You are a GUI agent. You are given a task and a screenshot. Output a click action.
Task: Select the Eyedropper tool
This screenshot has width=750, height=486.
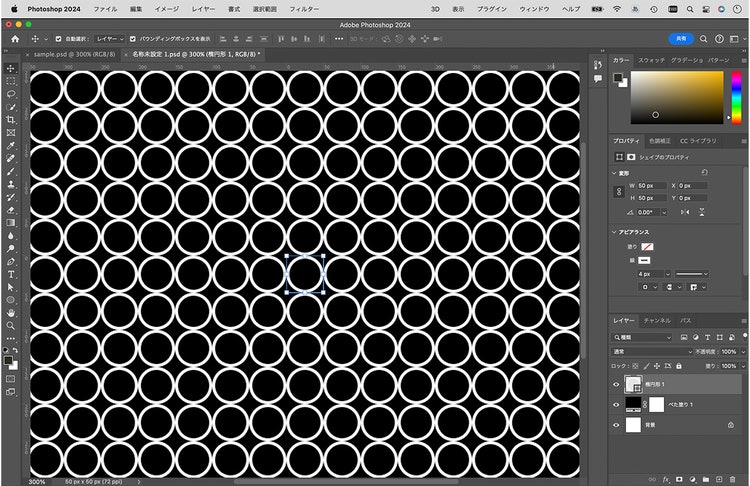[x=11, y=145]
